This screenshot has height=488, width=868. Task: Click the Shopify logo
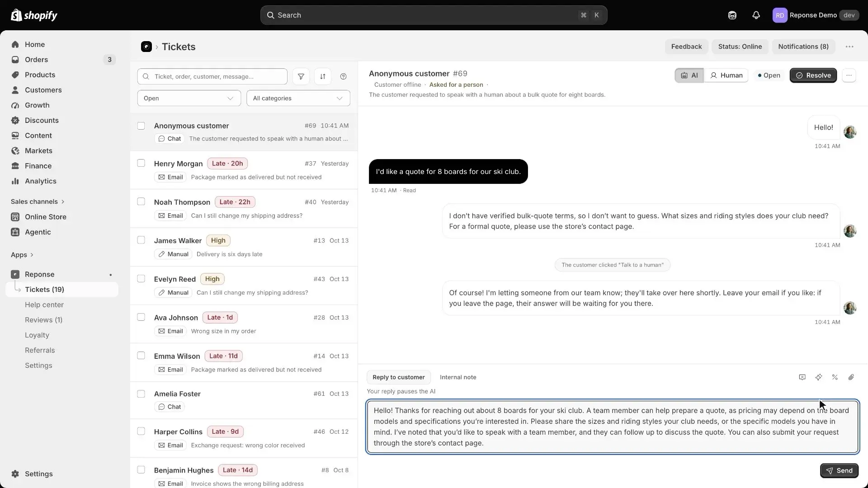[x=34, y=15]
